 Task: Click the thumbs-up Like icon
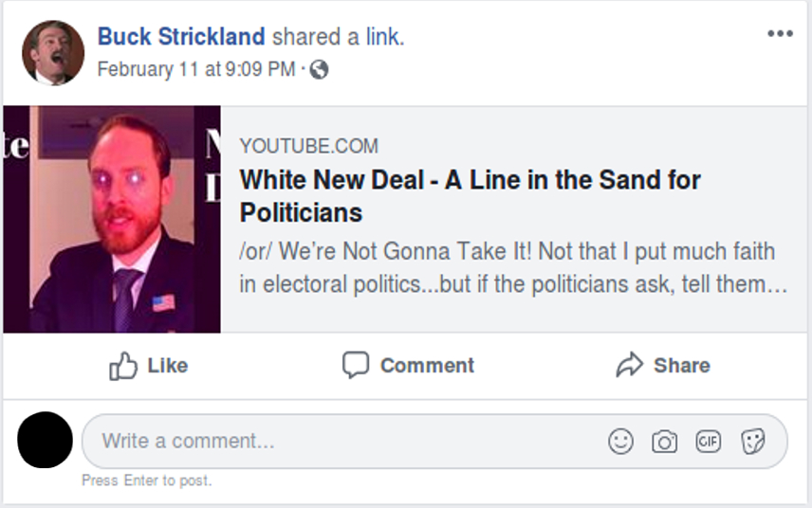[123, 366]
